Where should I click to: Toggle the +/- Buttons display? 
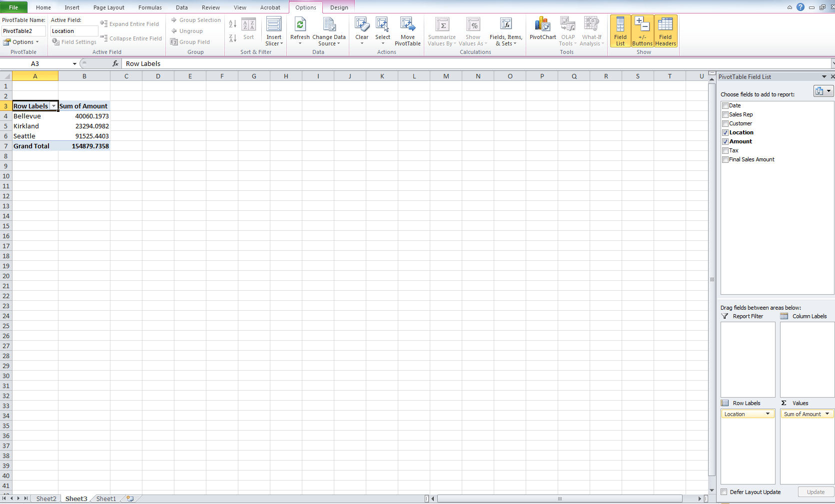[642, 31]
